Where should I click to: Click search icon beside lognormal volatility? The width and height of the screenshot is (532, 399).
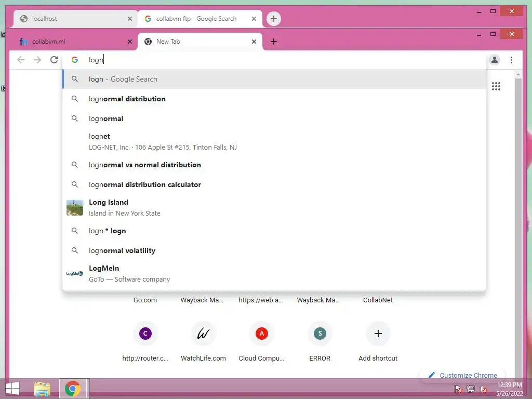pyautogui.click(x=75, y=250)
